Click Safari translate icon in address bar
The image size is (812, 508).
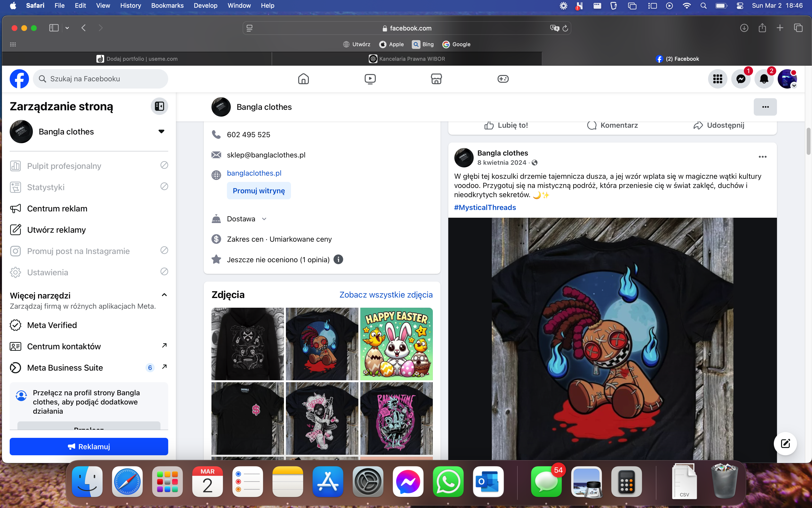coord(554,28)
